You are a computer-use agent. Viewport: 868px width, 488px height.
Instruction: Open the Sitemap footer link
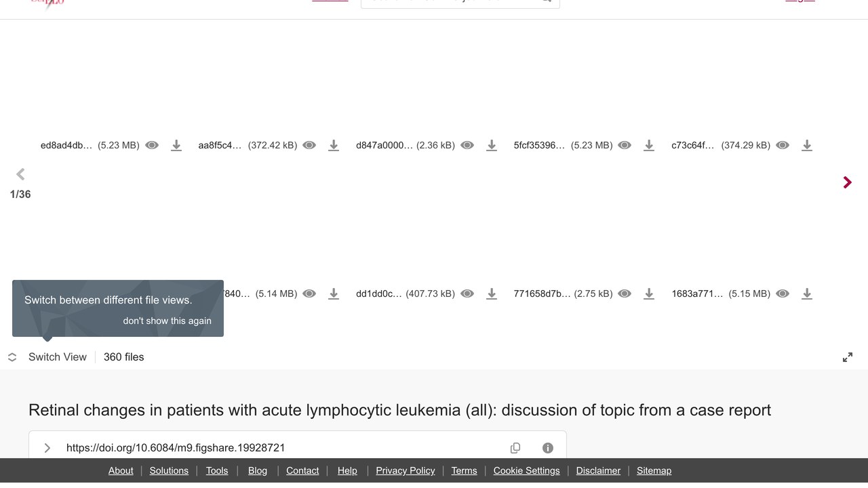(x=654, y=470)
